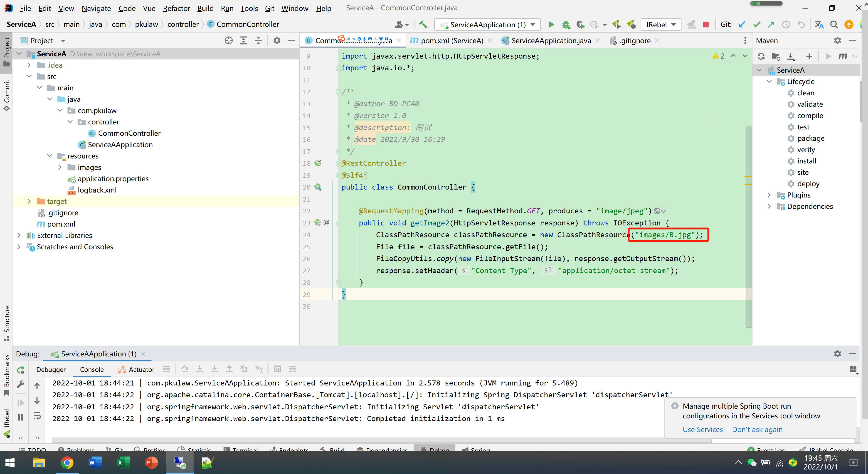Viewport: 868px width, 474px height.
Task: Open the Refactor menu
Action: [x=177, y=8]
